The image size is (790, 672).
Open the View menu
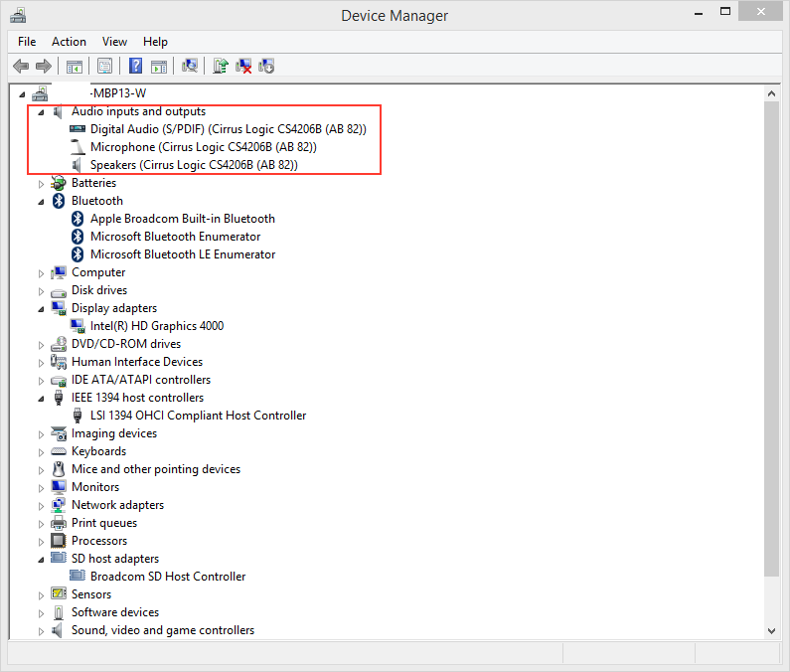tap(114, 42)
